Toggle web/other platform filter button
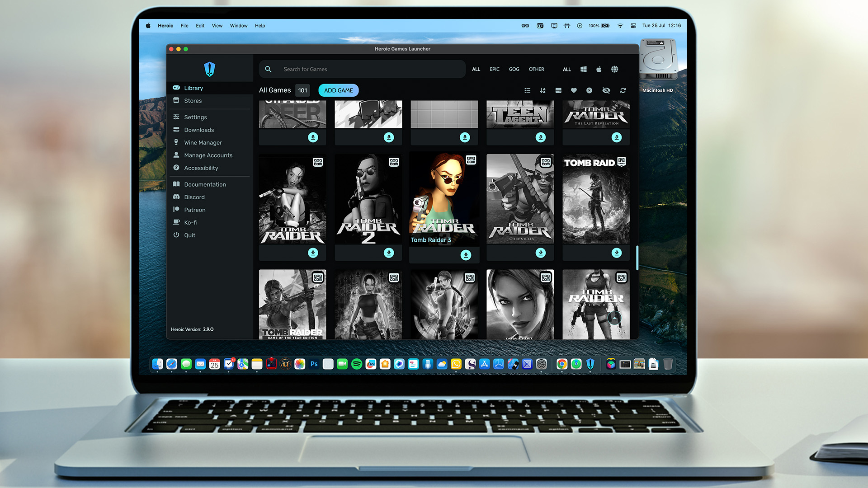Screen dimensions: 868x488 [x=615, y=69]
